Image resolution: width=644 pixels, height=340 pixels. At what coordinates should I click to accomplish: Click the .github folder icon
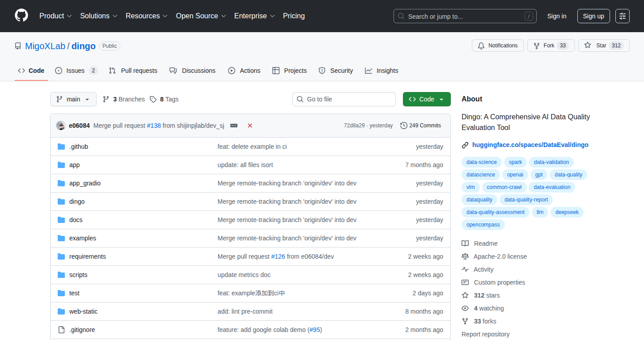(x=61, y=147)
